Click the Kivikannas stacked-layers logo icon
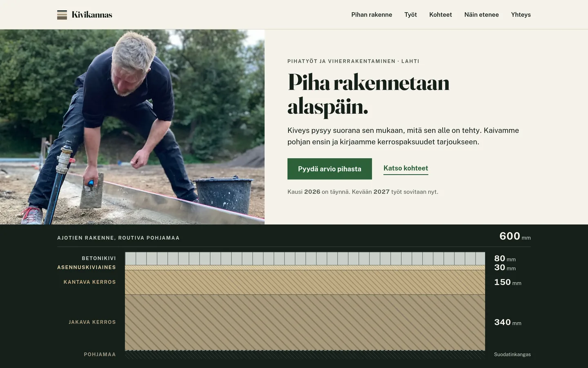The width and height of the screenshot is (588, 368). [x=62, y=15]
